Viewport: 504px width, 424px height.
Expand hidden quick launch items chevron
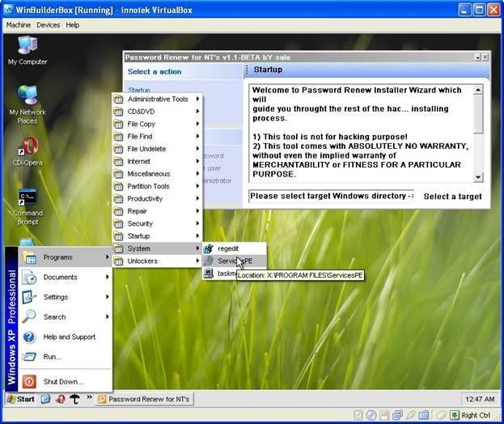tap(89, 397)
